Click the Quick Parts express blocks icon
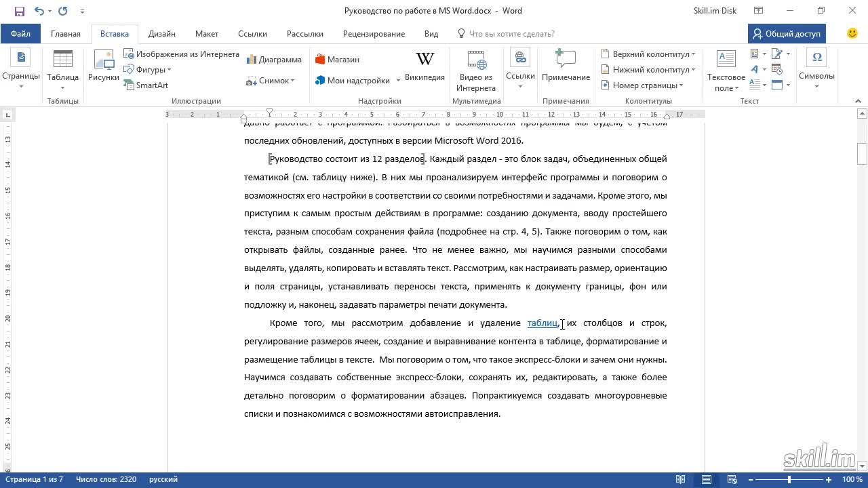 (758, 54)
